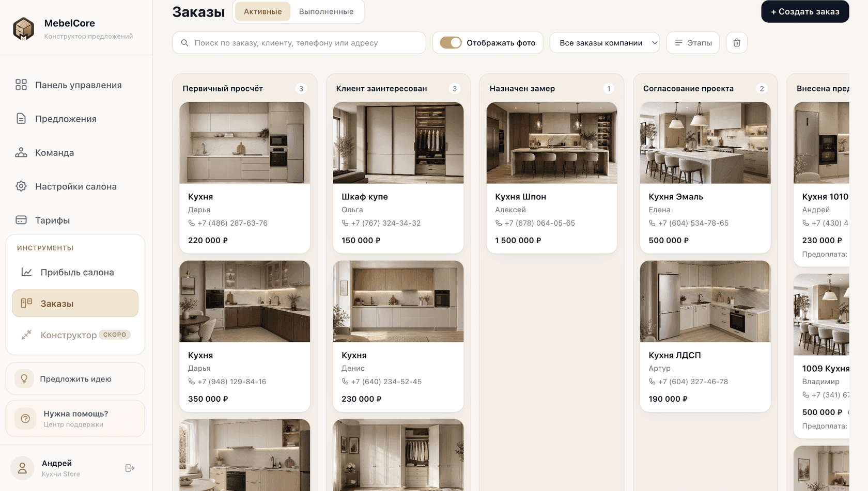Click phone icon next to +7 (604) 534-78-65
Screen dimensions: 868x491
(x=652, y=223)
